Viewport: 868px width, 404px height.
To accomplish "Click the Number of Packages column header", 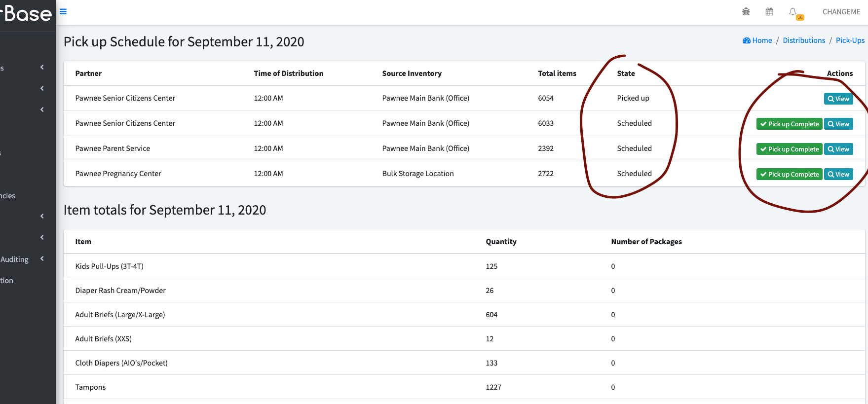I will click(646, 242).
